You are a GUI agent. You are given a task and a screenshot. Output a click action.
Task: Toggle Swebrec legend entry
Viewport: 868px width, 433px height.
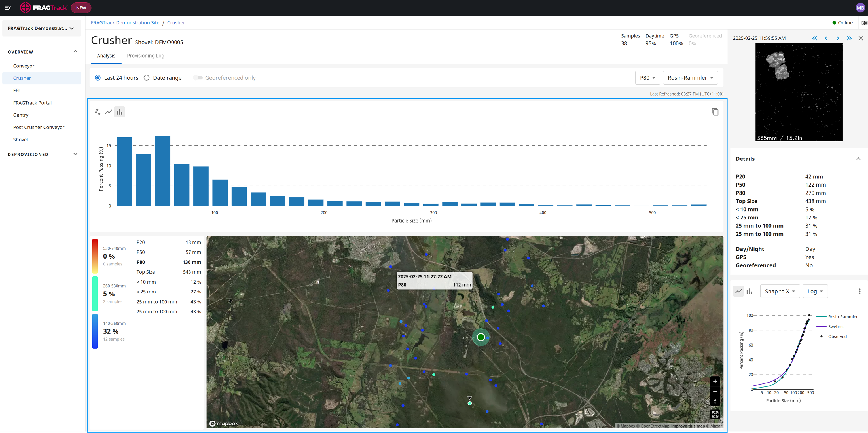coord(830,326)
